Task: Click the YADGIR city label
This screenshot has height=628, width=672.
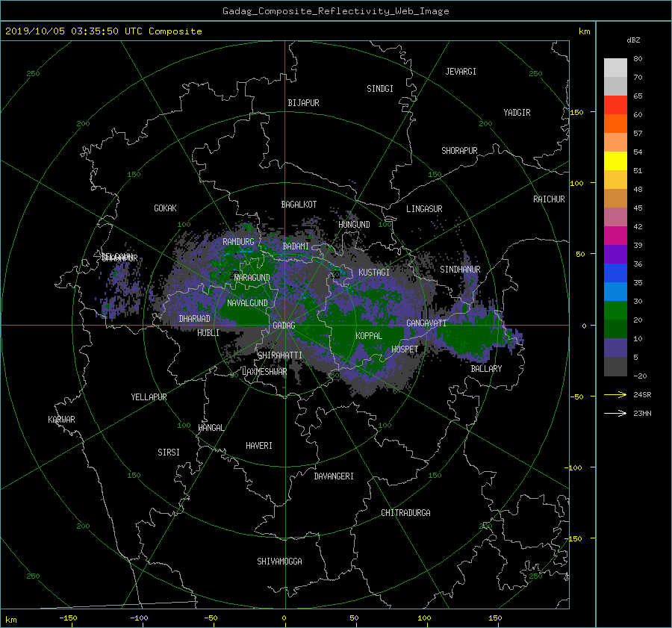Action: 517,113
